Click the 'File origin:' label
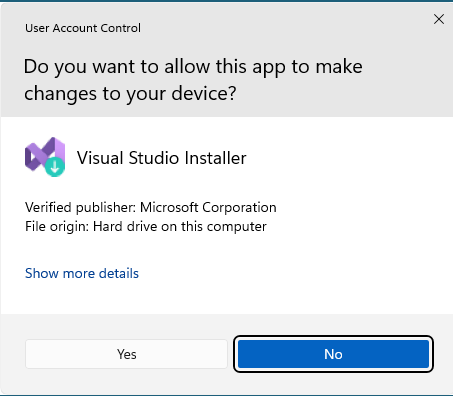The image size is (453, 396). (x=57, y=227)
